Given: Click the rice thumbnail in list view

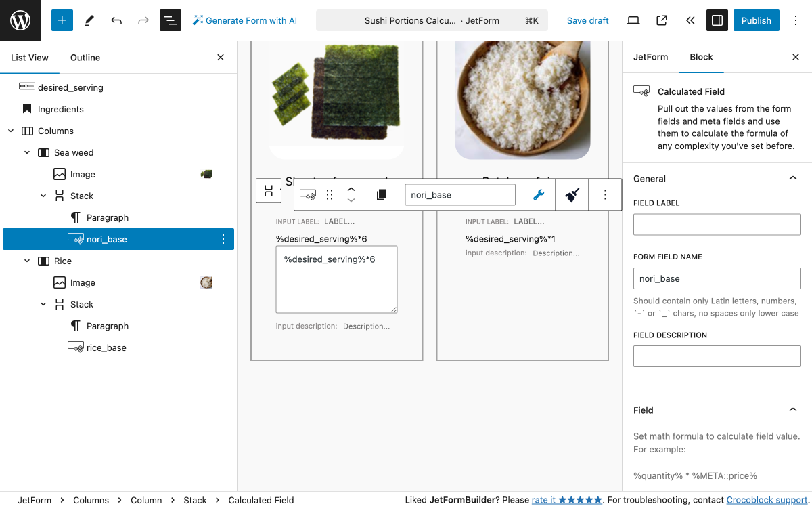Looking at the screenshot, I should (207, 282).
